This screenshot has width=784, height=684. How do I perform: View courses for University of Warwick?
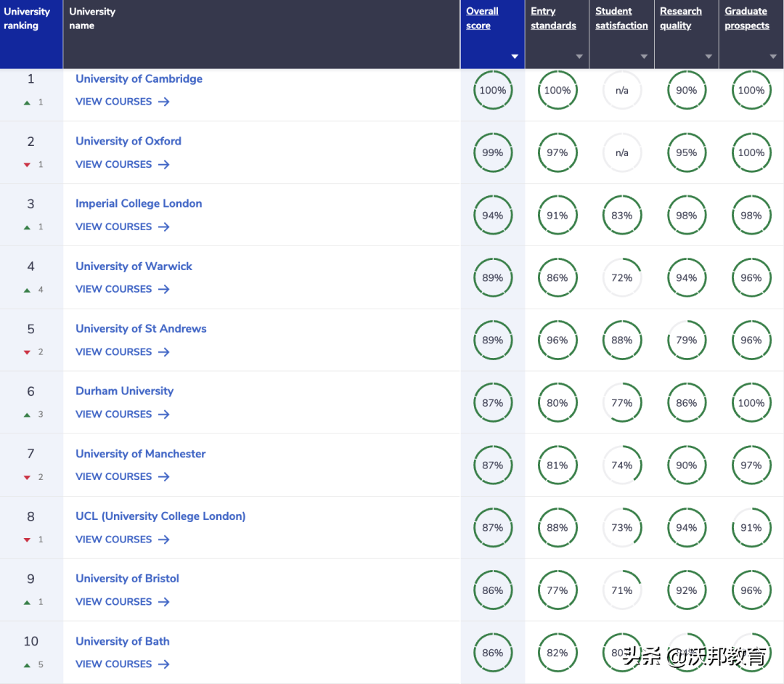point(123,289)
